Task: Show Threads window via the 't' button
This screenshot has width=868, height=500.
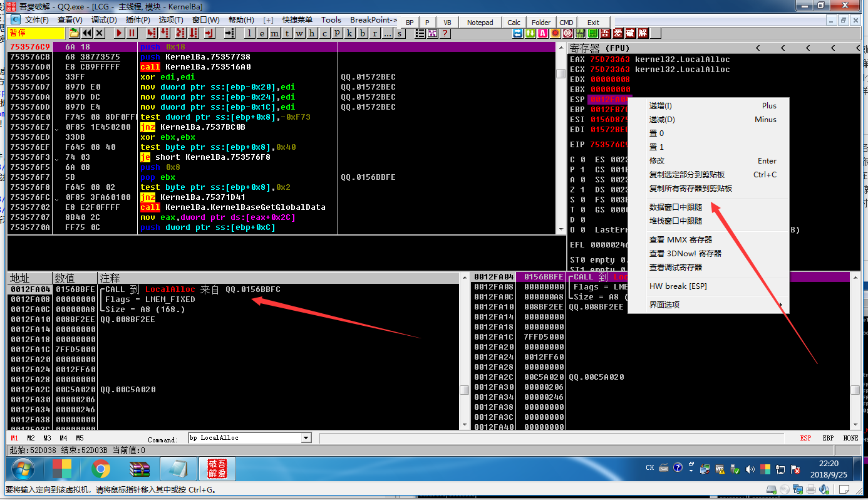Action: click(x=287, y=33)
